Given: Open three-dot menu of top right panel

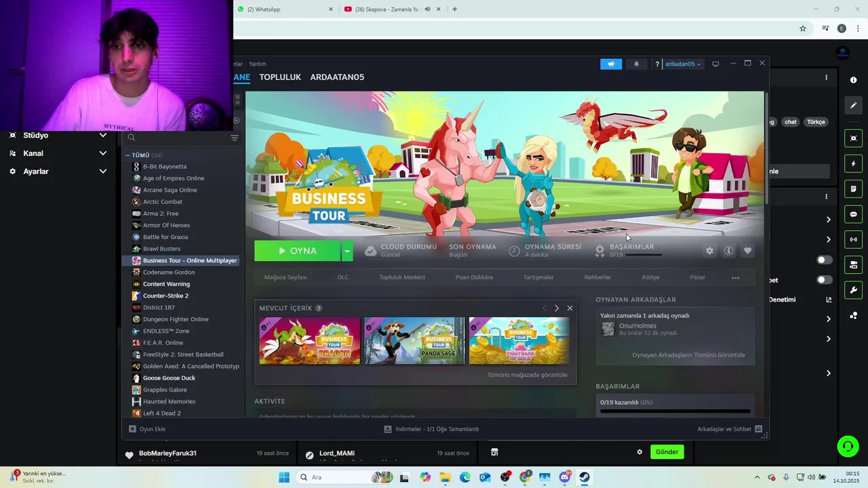Looking at the screenshot, I should click(x=826, y=77).
